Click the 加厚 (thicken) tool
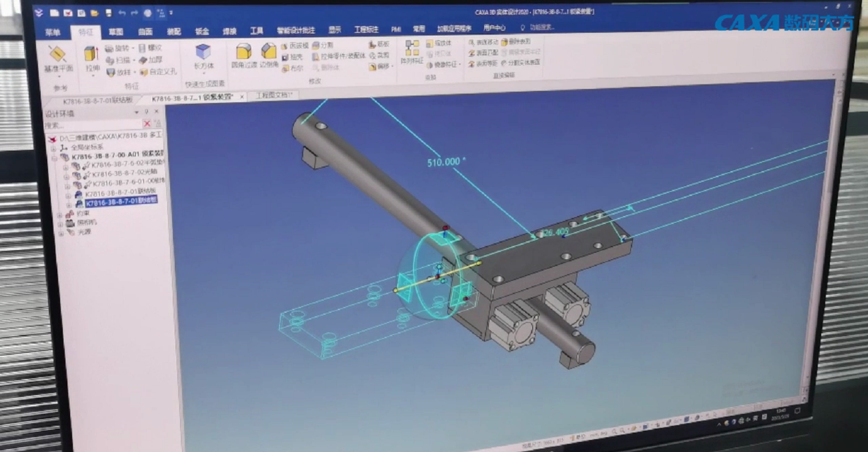 click(151, 60)
